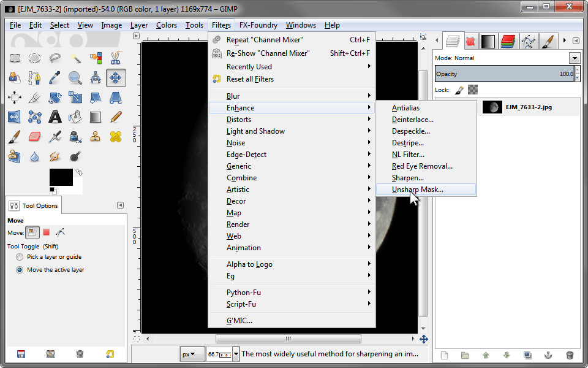Screen dimensions: 588x368
Task: Choose the Text tool
Action: 54,116
